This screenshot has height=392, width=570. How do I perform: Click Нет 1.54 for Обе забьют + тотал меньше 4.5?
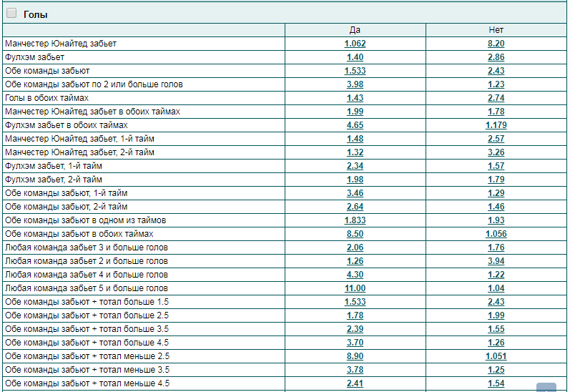(x=496, y=383)
